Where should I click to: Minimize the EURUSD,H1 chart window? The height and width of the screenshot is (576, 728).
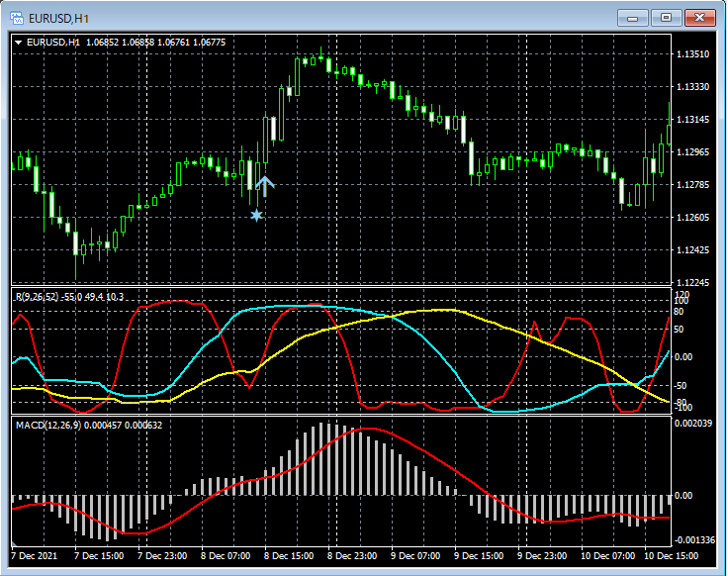coord(633,17)
